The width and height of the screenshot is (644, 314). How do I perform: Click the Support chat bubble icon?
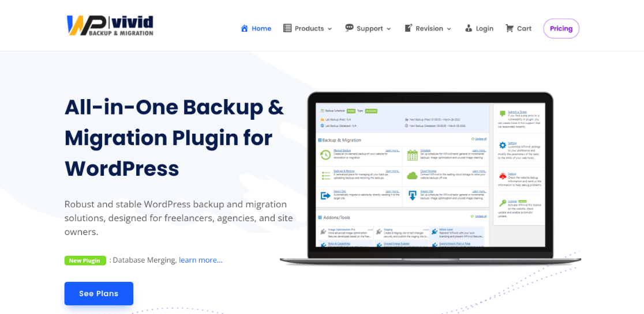349,28
